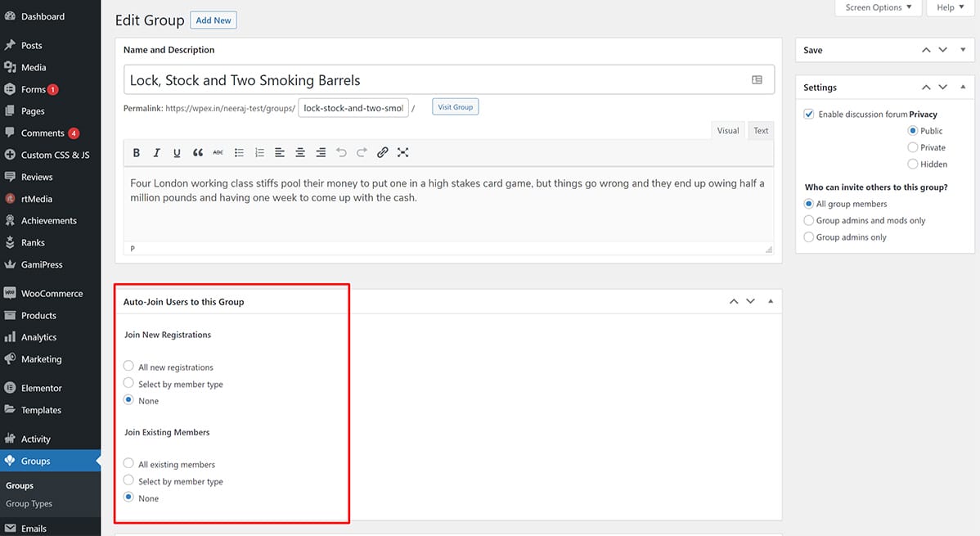Undo the last editor change
The width and height of the screenshot is (980, 536).
coord(341,153)
